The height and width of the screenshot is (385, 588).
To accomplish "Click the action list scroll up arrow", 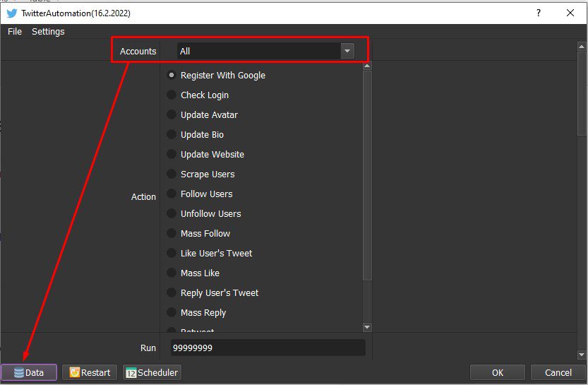I will click(367, 66).
